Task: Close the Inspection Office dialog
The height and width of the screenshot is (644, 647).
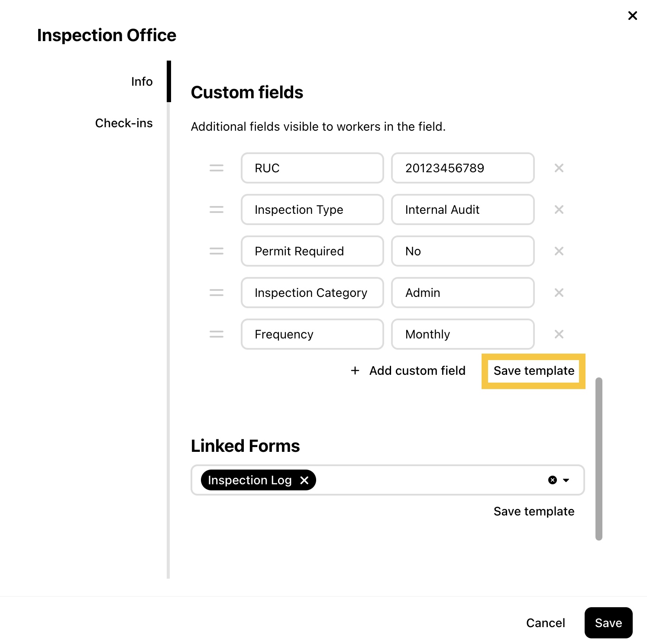Action: 632,16
